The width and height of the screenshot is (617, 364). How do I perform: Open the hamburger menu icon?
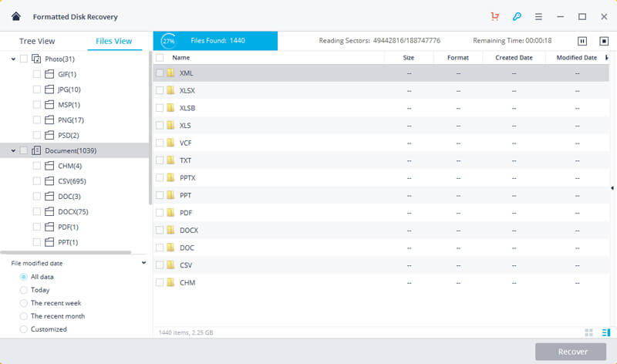[539, 16]
